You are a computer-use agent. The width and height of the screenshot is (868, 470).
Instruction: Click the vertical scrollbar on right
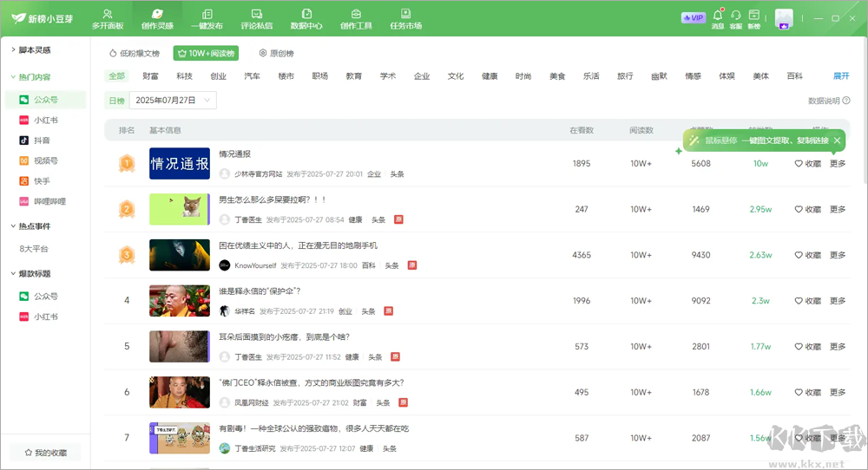[x=865, y=111]
